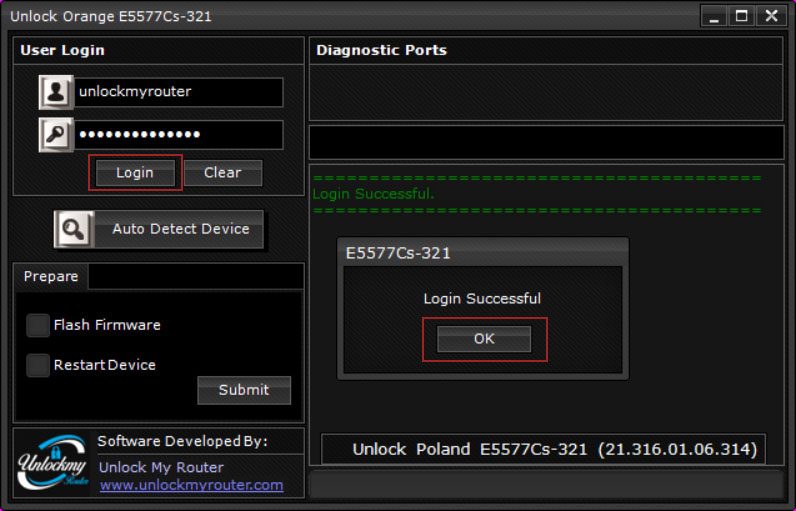
Task: Switch to the Prepare tab
Action: tap(51, 277)
